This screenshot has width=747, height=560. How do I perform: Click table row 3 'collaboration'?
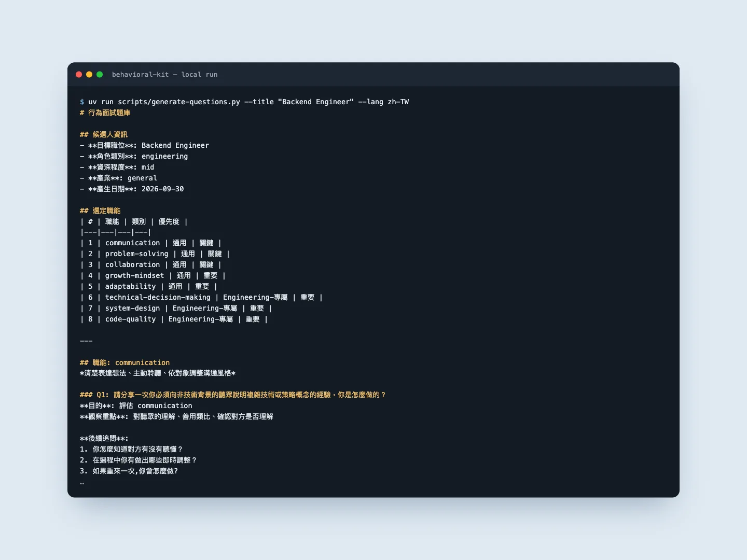click(151, 264)
